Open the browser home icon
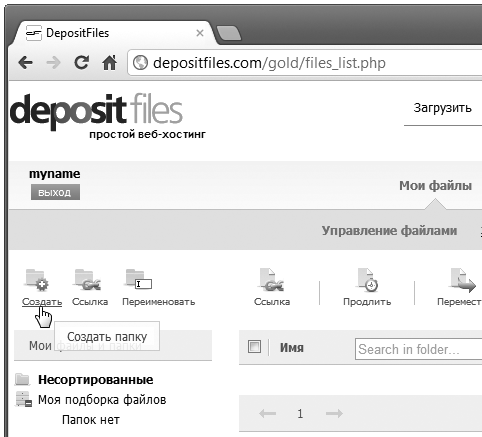482x437 pixels. 109,62
